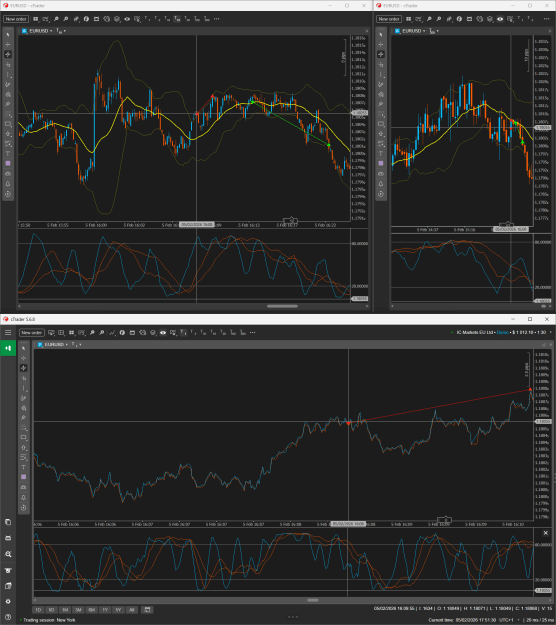Open IC Markets EU account selector dropdown
Screen dimensions: 556x625
(501, 332)
